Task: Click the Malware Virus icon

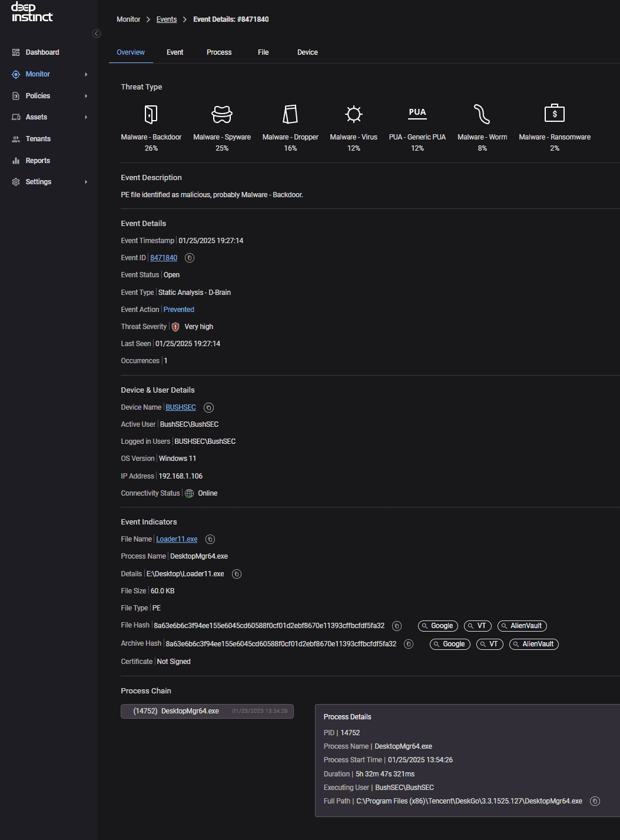Action: pyautogui.click(x=354, y=114)
